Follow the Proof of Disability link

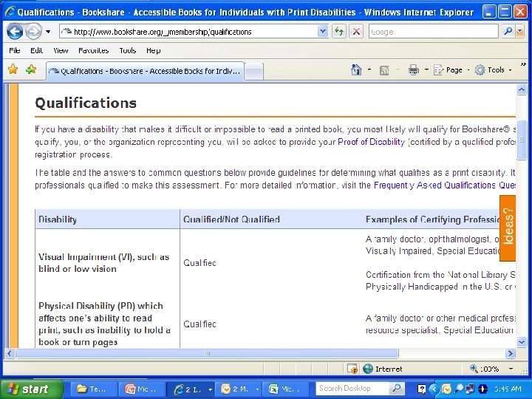tap(371, 142)
